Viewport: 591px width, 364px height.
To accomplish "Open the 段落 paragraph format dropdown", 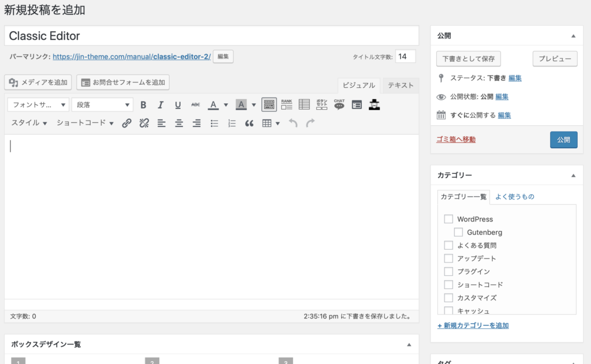I will [x=102, y=105].
